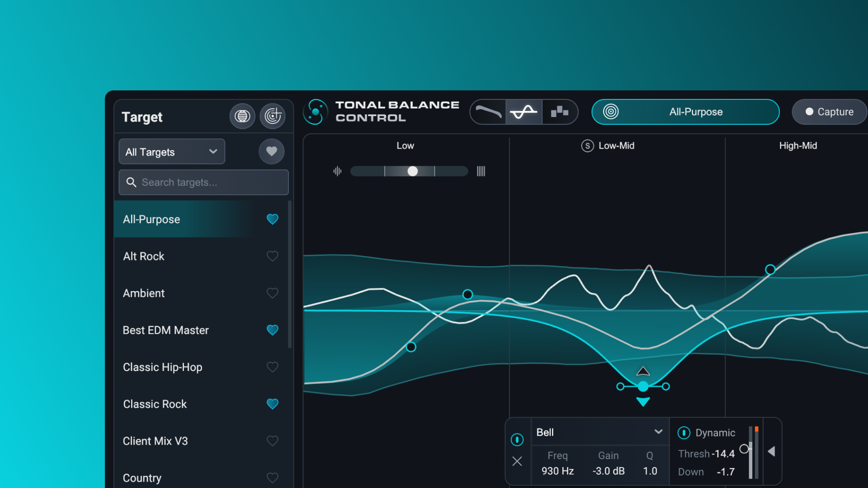Viewport: 868px width, 488px height.
Task: Select the broad curve view button
Action: click(x=488, y=112)
